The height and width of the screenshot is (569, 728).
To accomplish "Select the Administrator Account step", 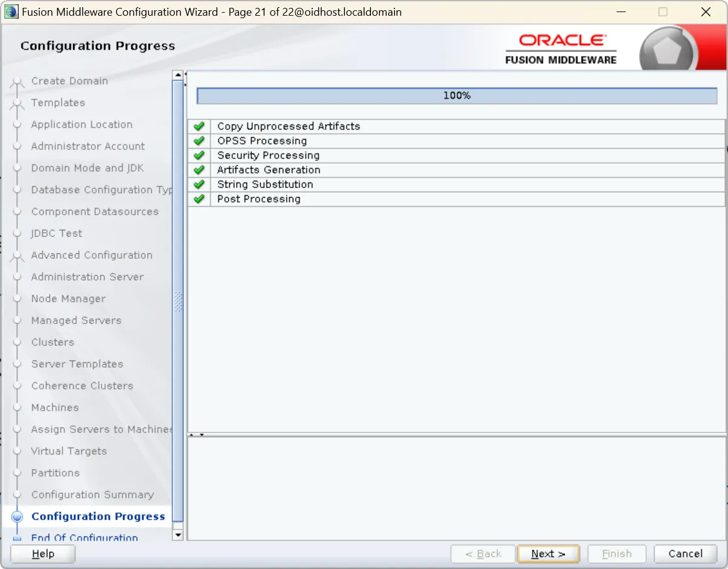I will [88, 146].
